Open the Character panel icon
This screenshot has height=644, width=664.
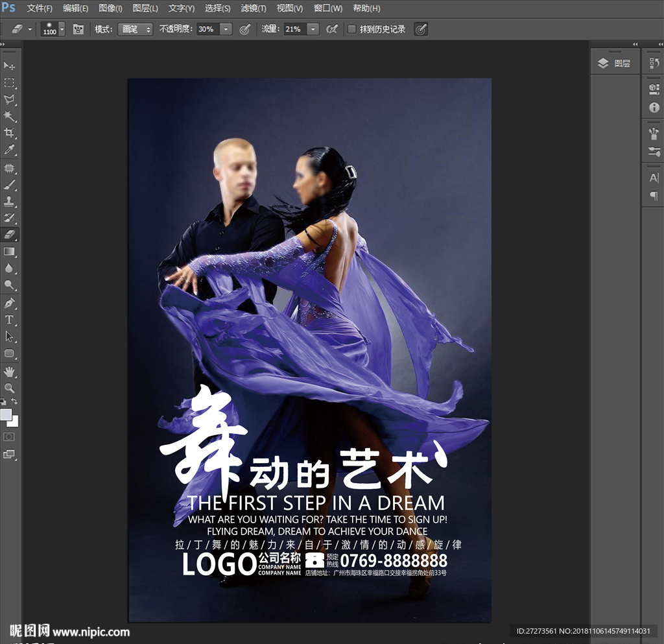[x=654, y=178]
